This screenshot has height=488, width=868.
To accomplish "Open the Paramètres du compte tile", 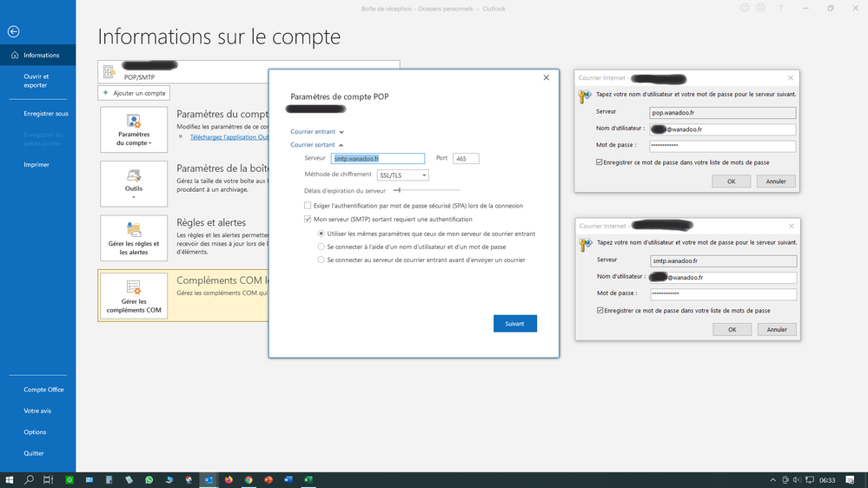I will click(x=134, y=129).
